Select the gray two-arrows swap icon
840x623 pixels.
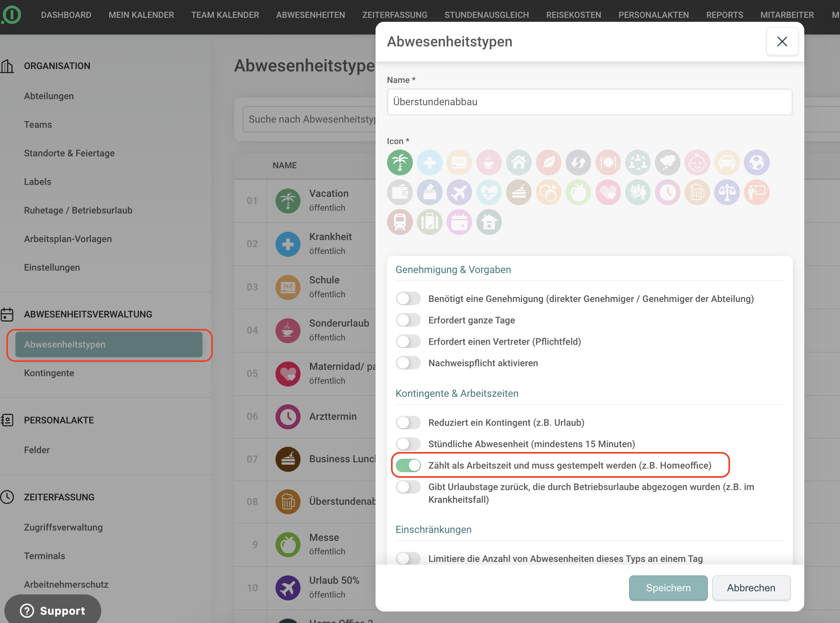click(x=578, y=163)
